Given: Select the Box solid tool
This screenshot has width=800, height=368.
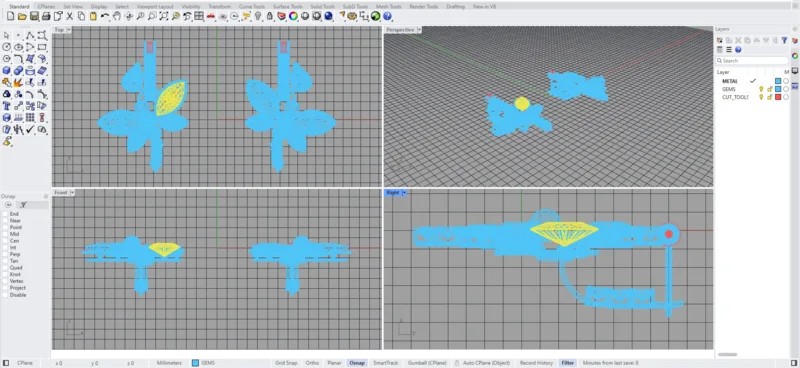Looking at the screenshot, I should point(7,70).
